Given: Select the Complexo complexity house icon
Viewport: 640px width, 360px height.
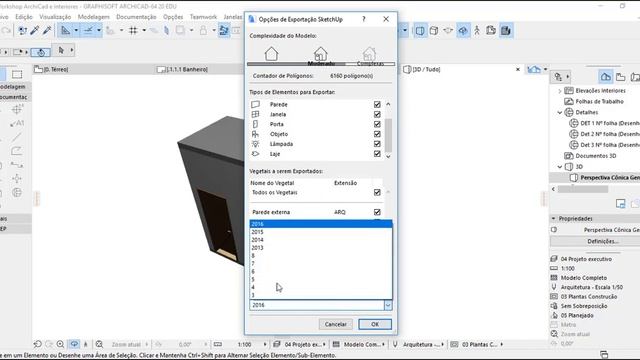Looking at the screenshot, I should pyautogui.click(x=369, y=53).
